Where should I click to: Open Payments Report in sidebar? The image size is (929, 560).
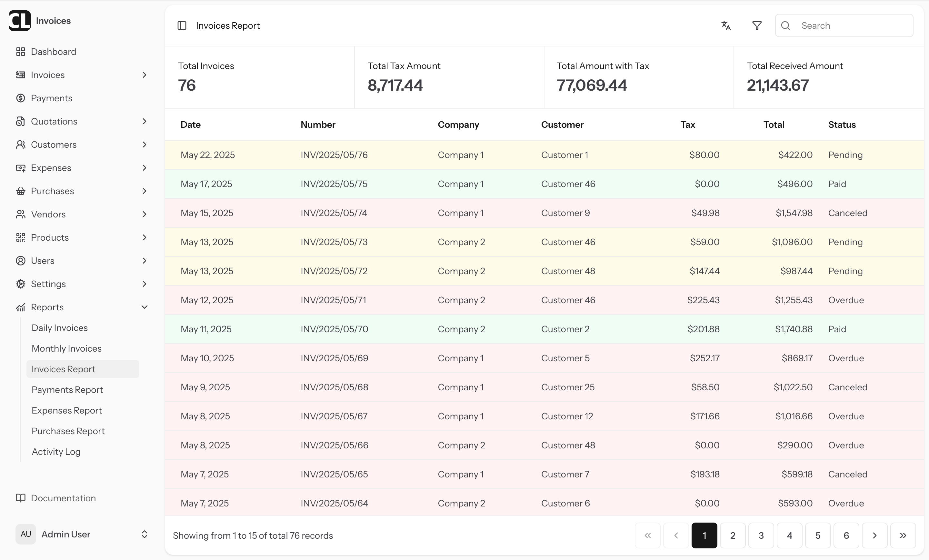point(67,390)
